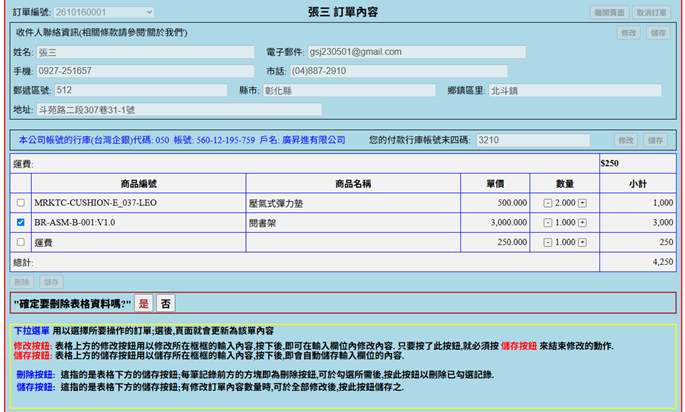
Task: Decrease quantity of 閱書架
Action: (547, 223)
